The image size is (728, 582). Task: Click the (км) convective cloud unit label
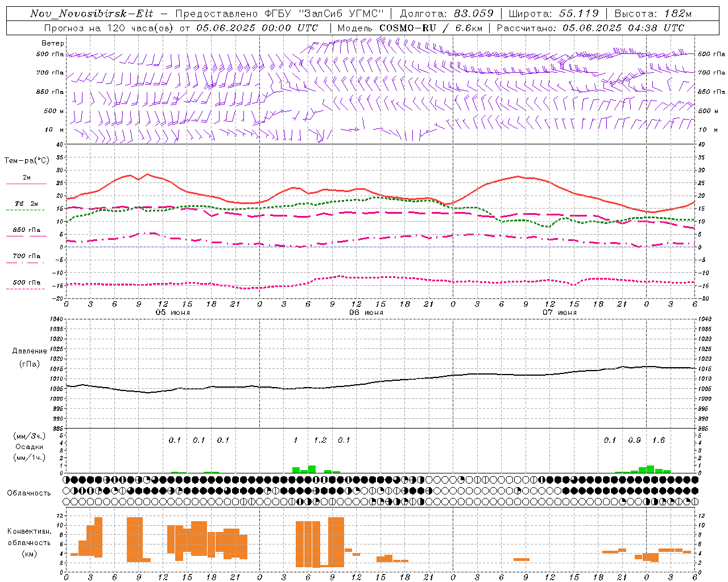[30, 554]
